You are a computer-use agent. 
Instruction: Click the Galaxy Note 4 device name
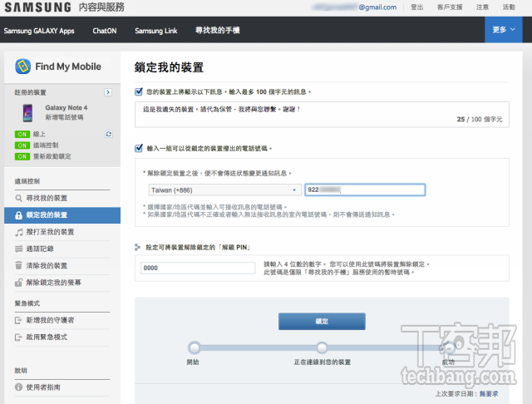click(x=66, y=107)
